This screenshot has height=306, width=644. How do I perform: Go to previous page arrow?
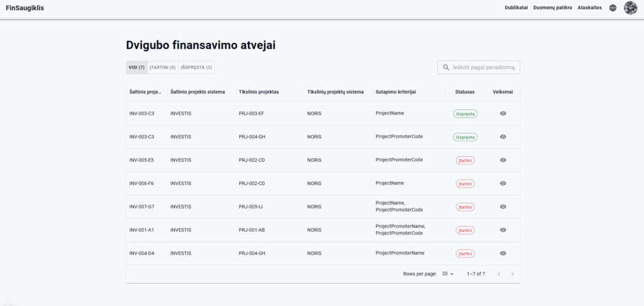(499, 274)
